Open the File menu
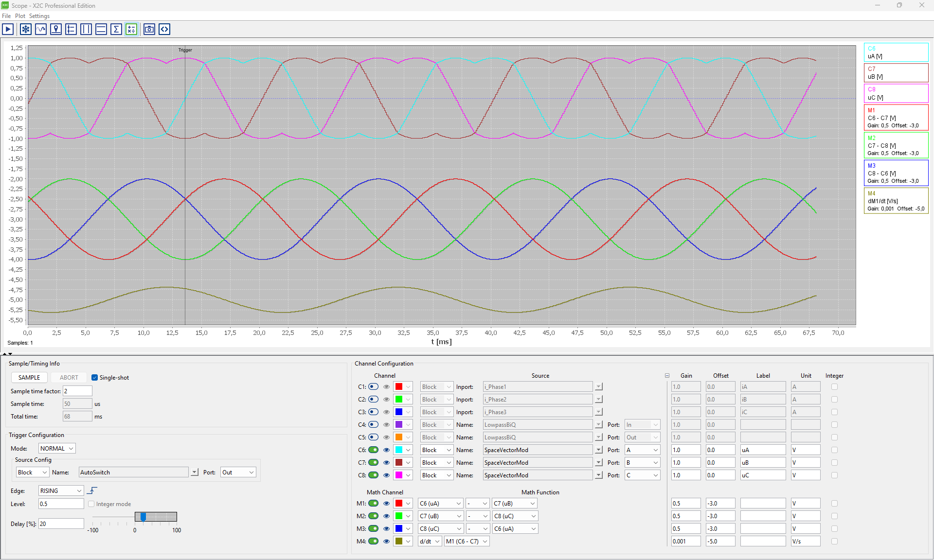 6,16
